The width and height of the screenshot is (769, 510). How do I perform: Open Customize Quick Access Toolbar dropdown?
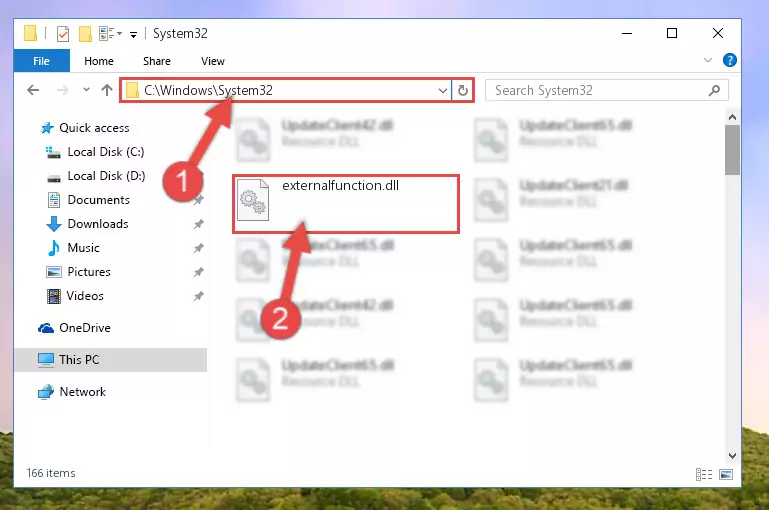click(133, 34)
